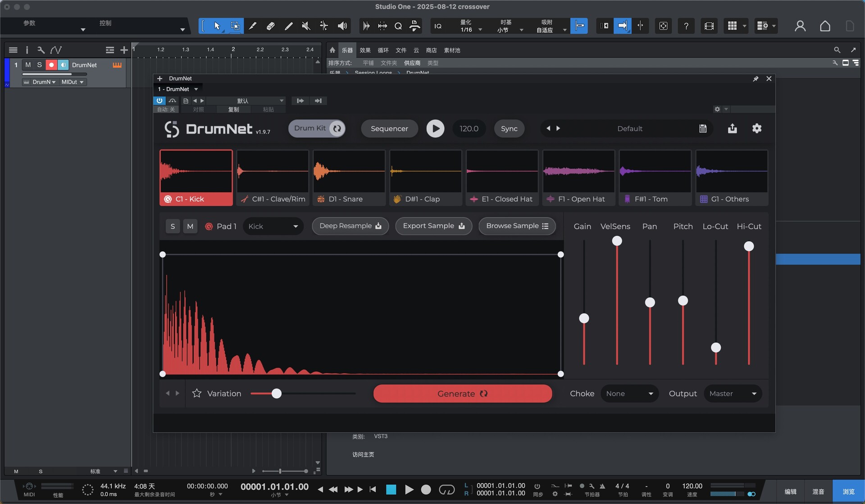
Task: Toggle Autoscroll arrow button
Action: pyautogui.click(x=622, y=26)
